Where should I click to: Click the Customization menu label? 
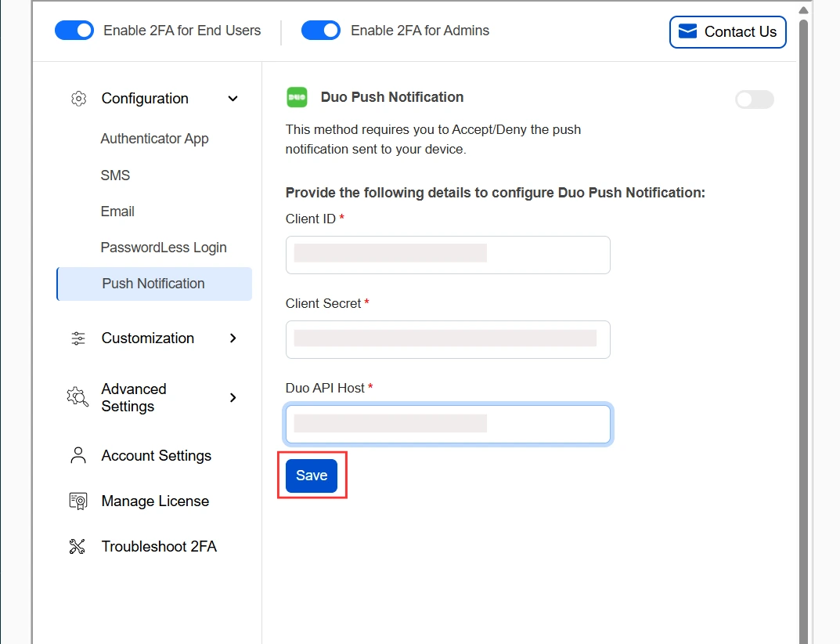(148, 338)
